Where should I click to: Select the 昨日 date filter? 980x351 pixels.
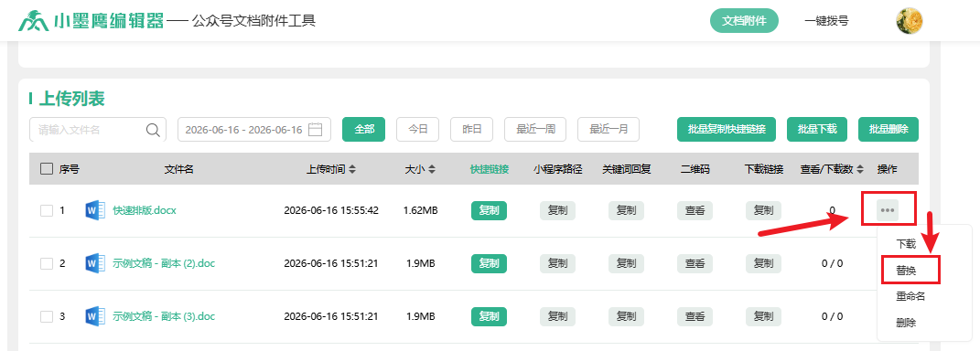point(472,129)
